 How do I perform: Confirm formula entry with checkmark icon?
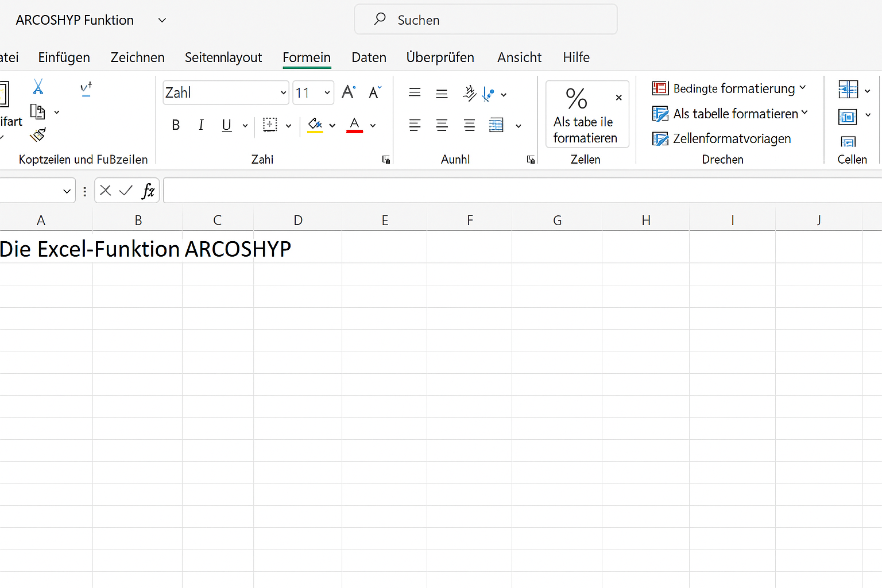(x=126, y=191)
